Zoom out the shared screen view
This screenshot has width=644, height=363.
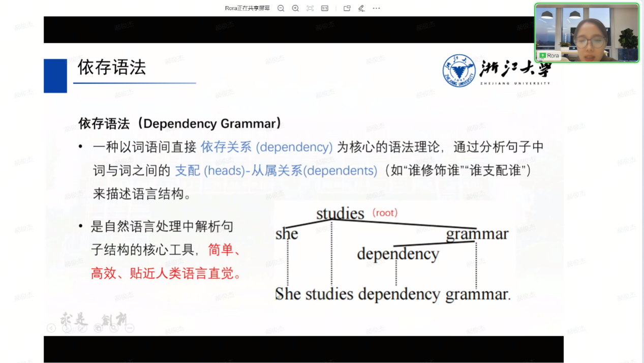point(281,8)
